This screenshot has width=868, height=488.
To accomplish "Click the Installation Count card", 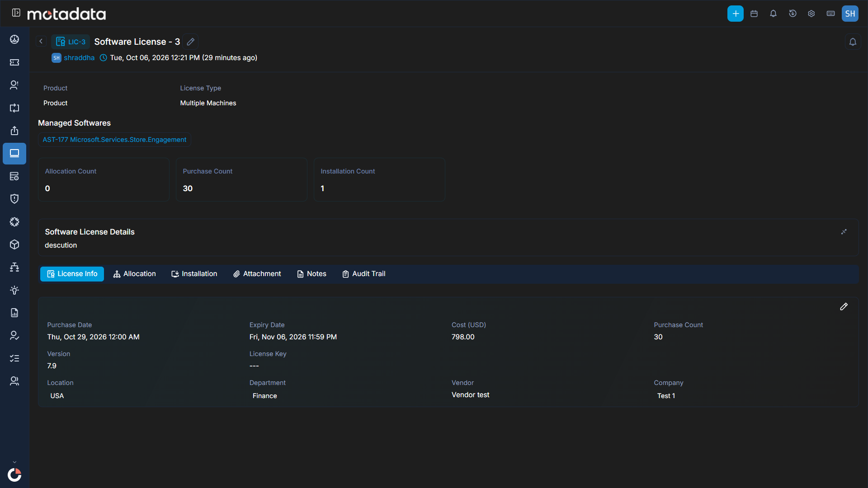I will coord(379,179).
